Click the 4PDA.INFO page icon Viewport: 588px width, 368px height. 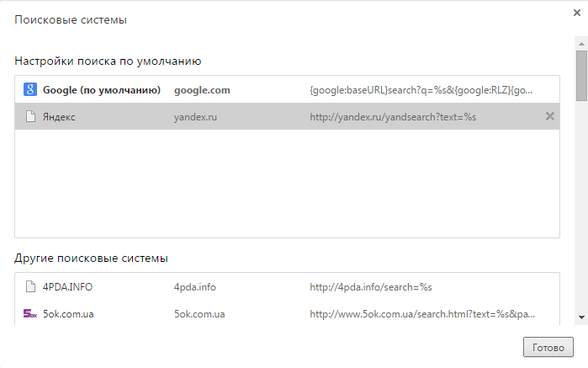click(x=29, y=287)
